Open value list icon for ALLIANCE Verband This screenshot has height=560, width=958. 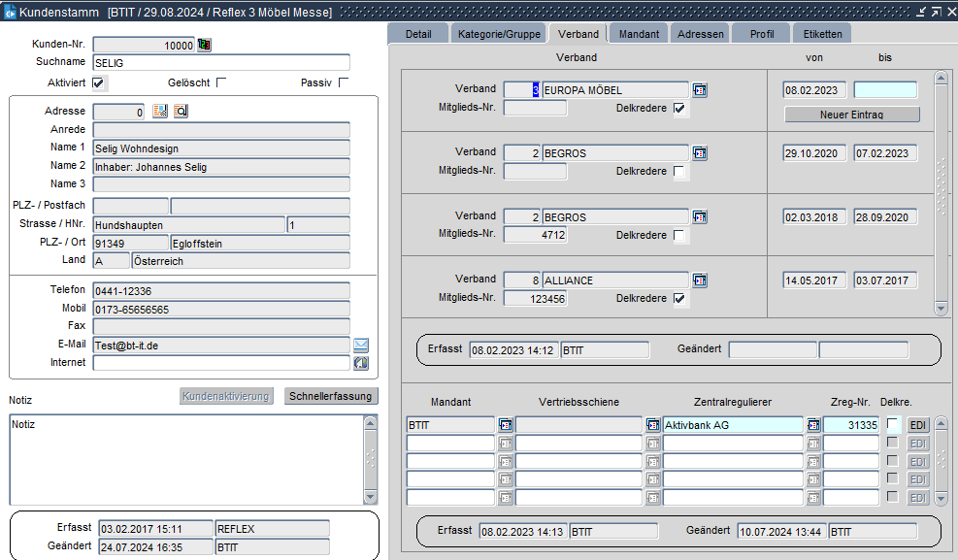(x=700, y=280)
